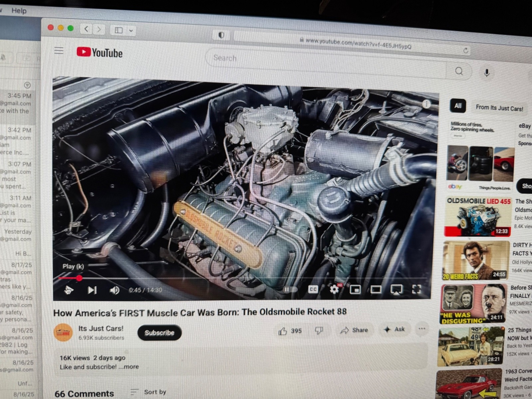Open the Sort by comments dropdown
This screenshot has height=399, width=532.
click(x=149, y=392)
